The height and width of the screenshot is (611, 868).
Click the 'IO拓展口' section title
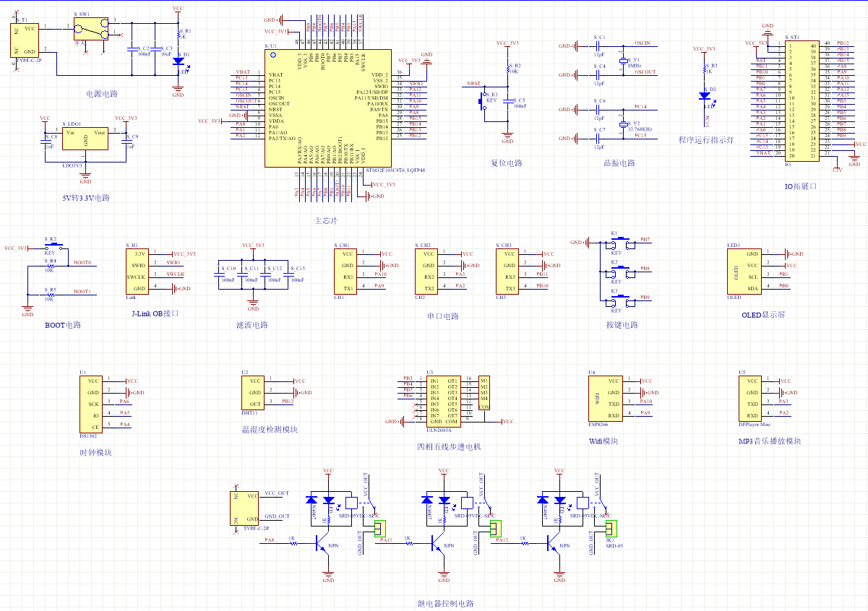coord(801,186)
